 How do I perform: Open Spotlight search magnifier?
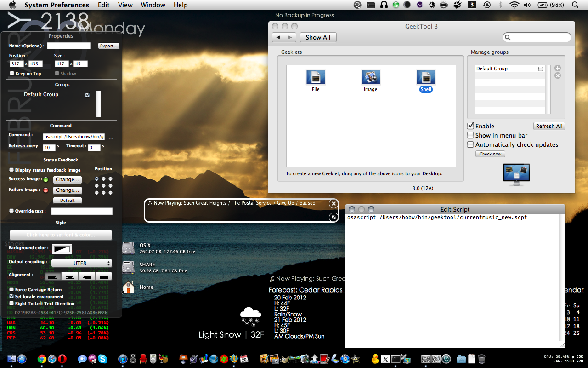576,5
